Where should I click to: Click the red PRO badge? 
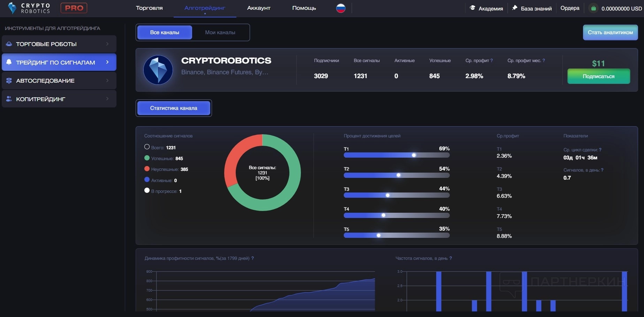[74, 8]
